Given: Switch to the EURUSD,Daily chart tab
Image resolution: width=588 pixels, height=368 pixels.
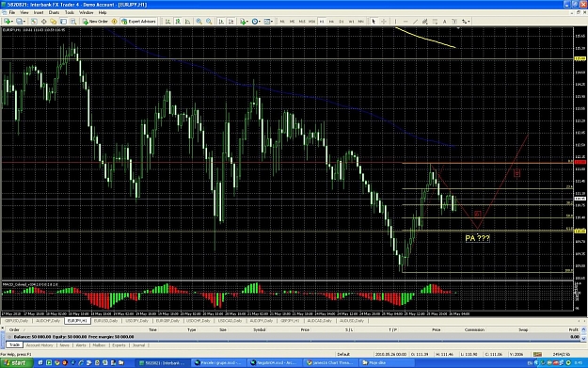Looking at the screenshot, I should point(106,321).
